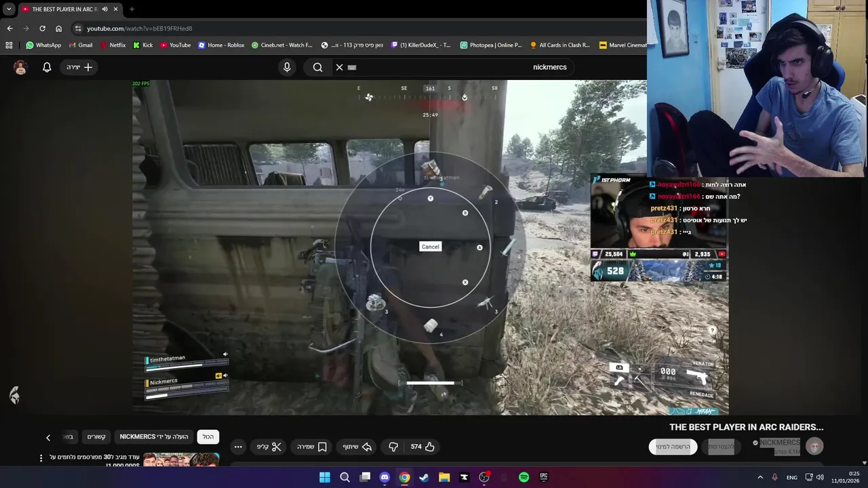868x488 pixels.
Task: Subscribe to the NICKMERCS channel
Action: pyautogui.click(x=673, y=447)
